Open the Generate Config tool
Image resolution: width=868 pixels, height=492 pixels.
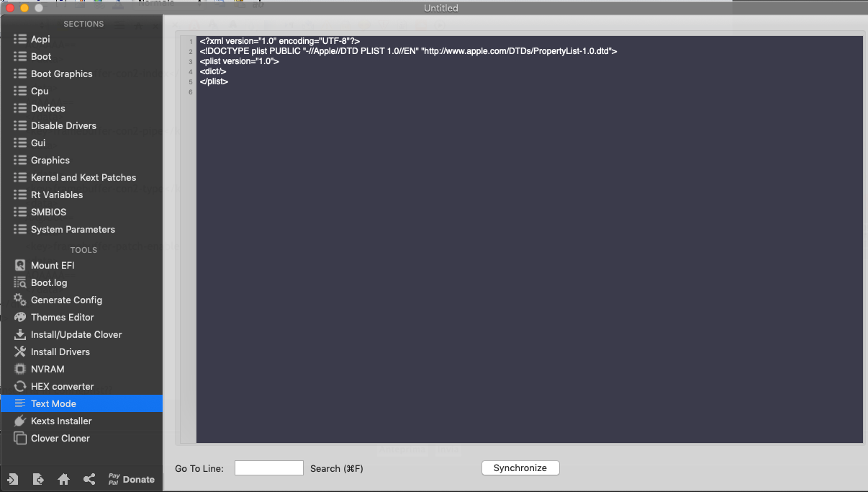[81, 300]
